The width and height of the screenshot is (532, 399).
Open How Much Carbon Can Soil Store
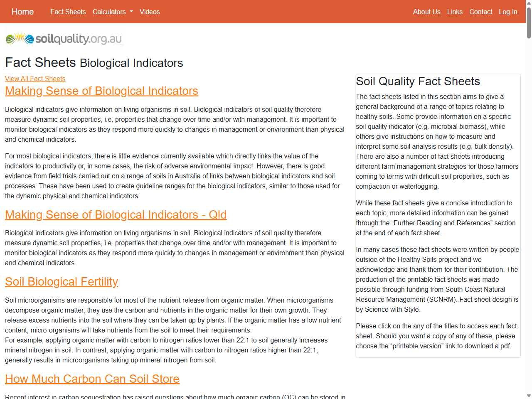(x=92, y=379)
